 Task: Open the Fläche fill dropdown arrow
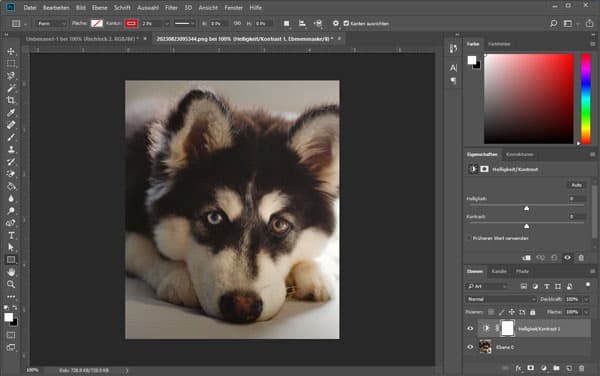coord(586,312)
